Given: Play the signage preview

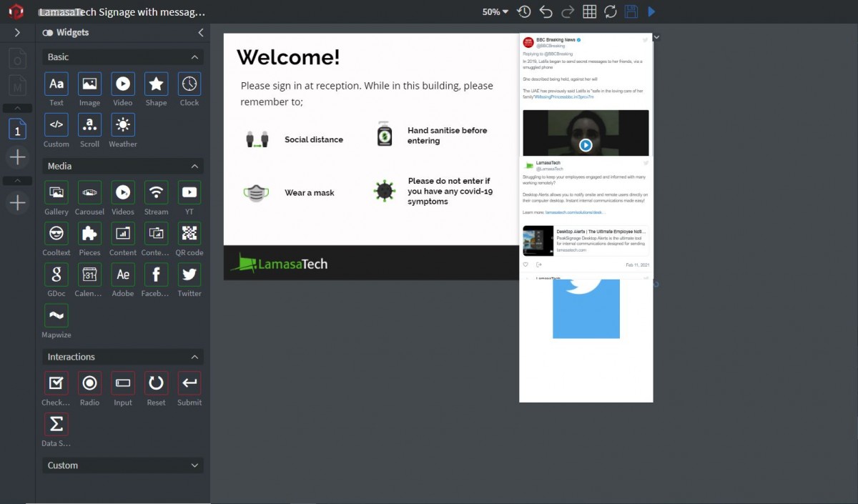Looking at the screenshot, I should point(651,11).
